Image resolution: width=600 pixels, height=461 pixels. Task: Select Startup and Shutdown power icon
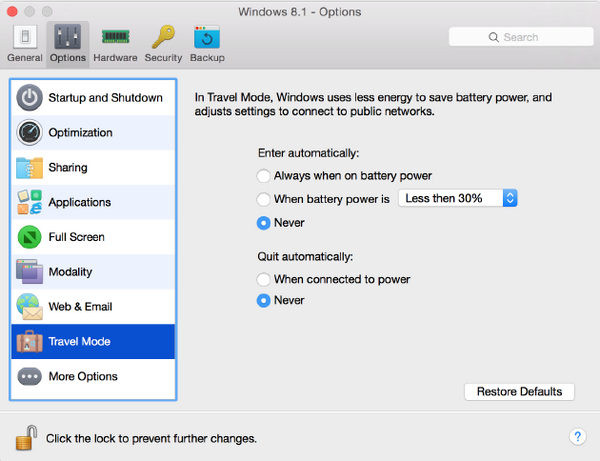point(30,98)
